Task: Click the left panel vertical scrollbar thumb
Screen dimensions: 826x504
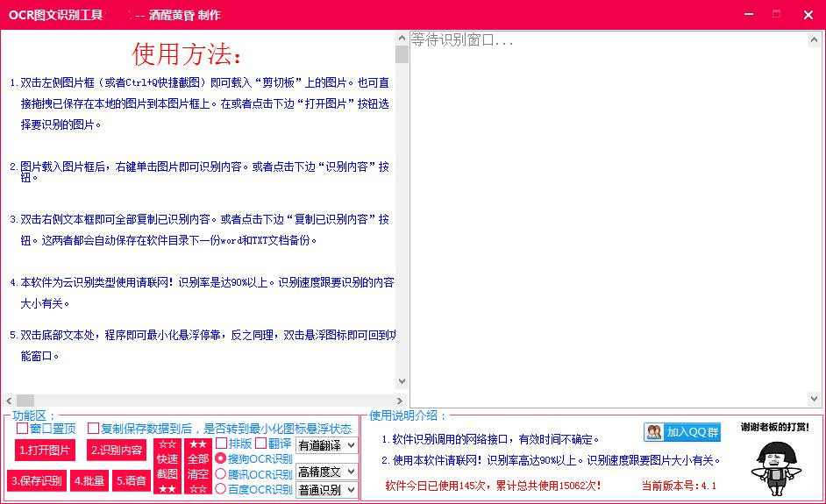Action: pyautogui.click(x=402, y=54)
